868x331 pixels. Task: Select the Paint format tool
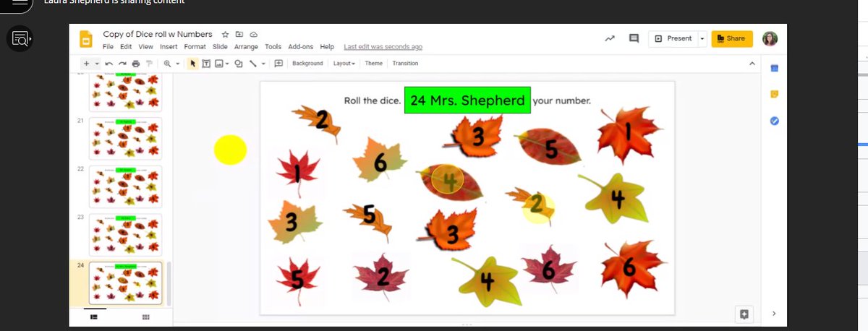pyautogui.click(x=149, y=64)
